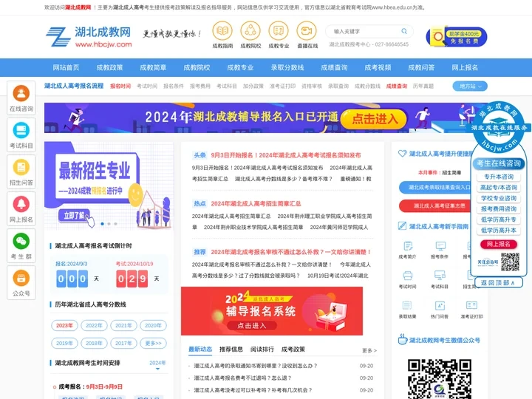Open the 成教政策 menu item

pos(109,67)
